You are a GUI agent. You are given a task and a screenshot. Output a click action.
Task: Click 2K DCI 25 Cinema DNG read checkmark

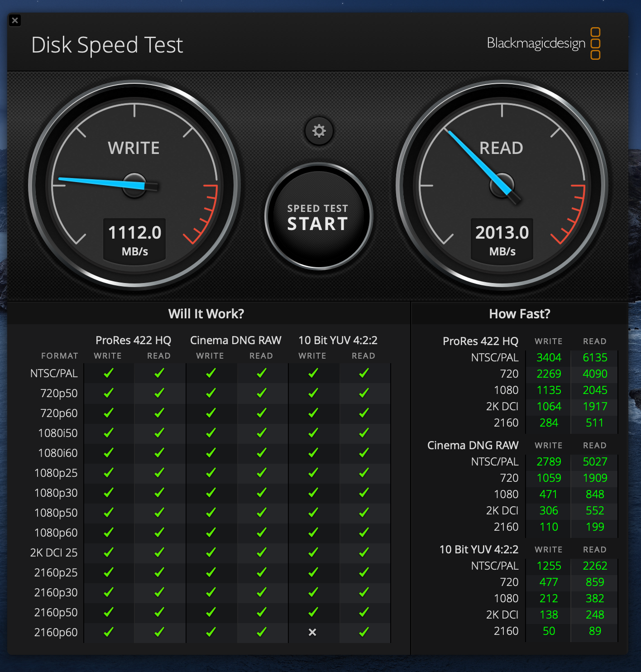click(262, 552)
